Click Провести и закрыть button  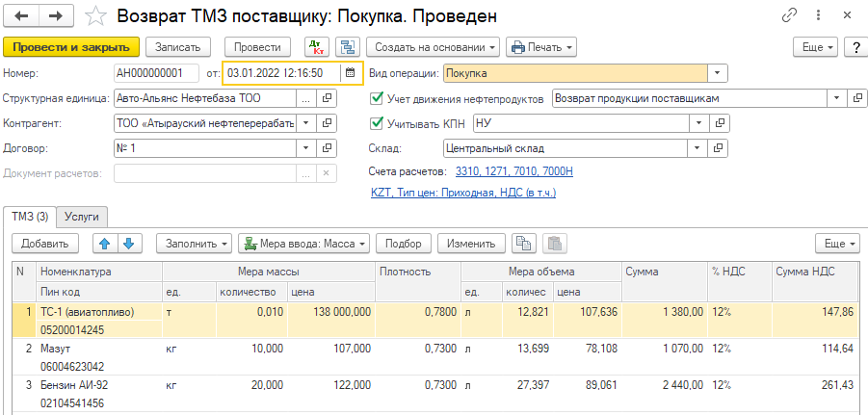tap(72, 47)
